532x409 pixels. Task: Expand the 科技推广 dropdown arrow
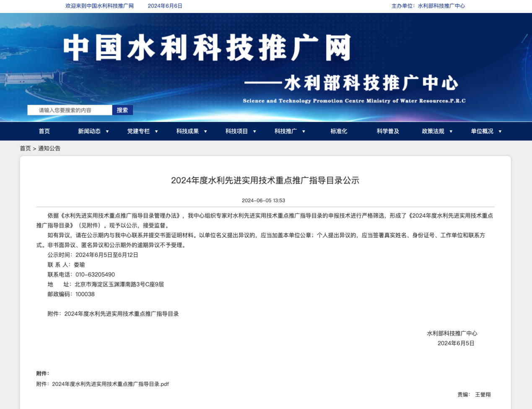point(304,132)
